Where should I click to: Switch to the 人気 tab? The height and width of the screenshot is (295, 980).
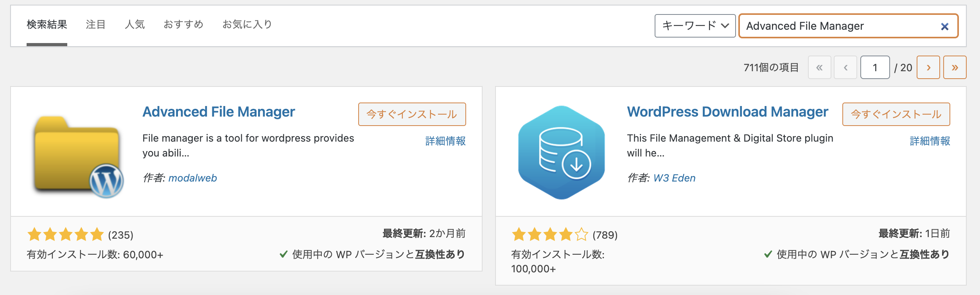(135, 24)
